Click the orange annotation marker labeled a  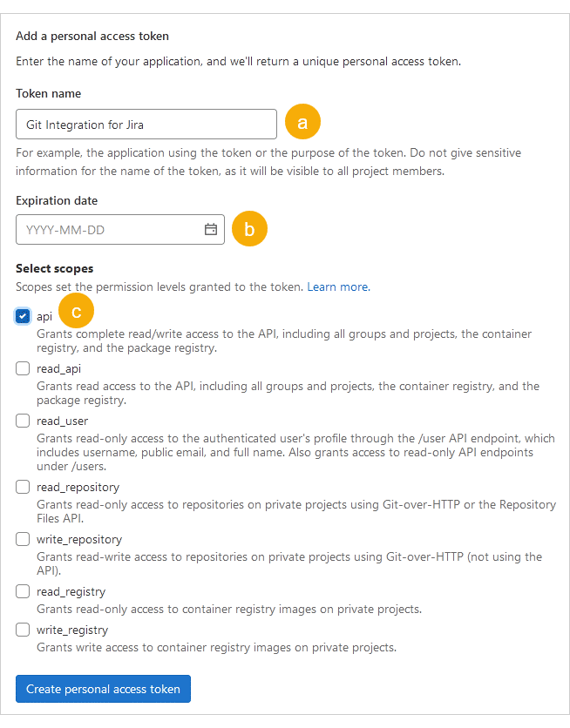pyautogui.click(x=302, y=122)
